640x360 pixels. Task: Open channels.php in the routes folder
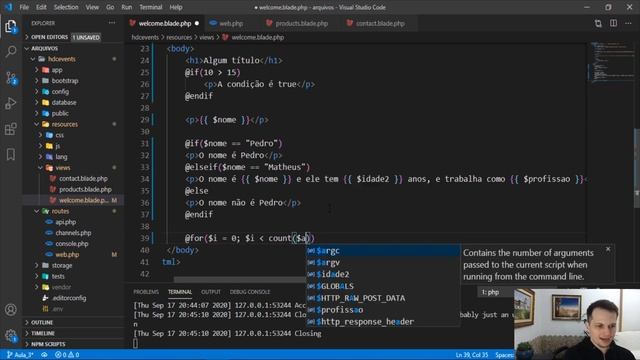pyautogui.click(x=73, y=233)
